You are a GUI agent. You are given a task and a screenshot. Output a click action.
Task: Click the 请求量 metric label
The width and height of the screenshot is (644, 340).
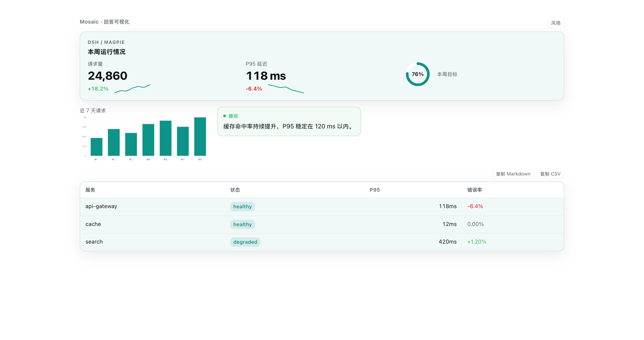click(x=95, y=64)
